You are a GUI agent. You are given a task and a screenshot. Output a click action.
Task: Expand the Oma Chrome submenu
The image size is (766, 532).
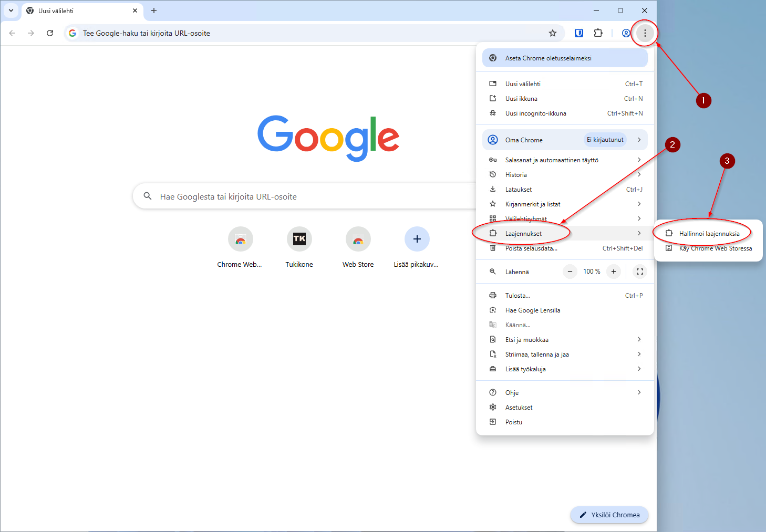565,140
